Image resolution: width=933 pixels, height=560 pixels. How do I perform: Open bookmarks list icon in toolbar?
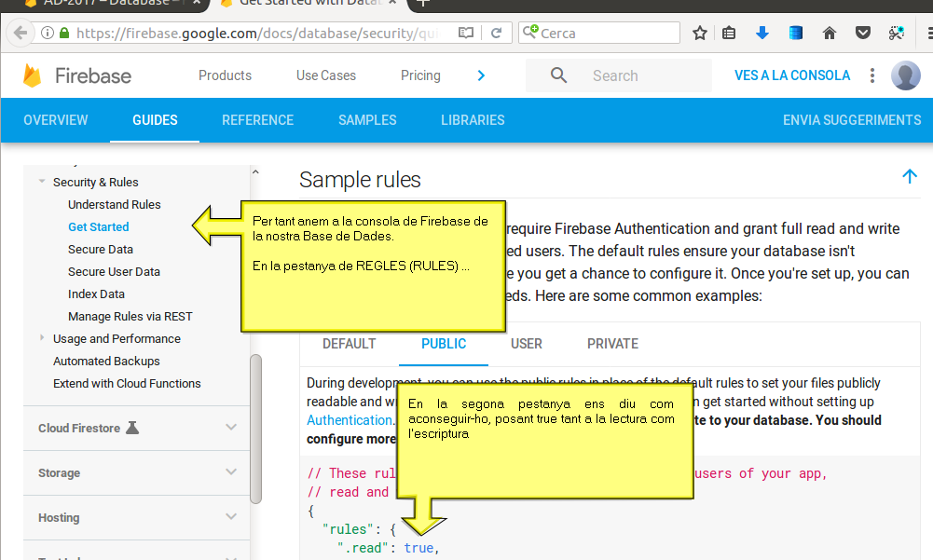(729, 33)
